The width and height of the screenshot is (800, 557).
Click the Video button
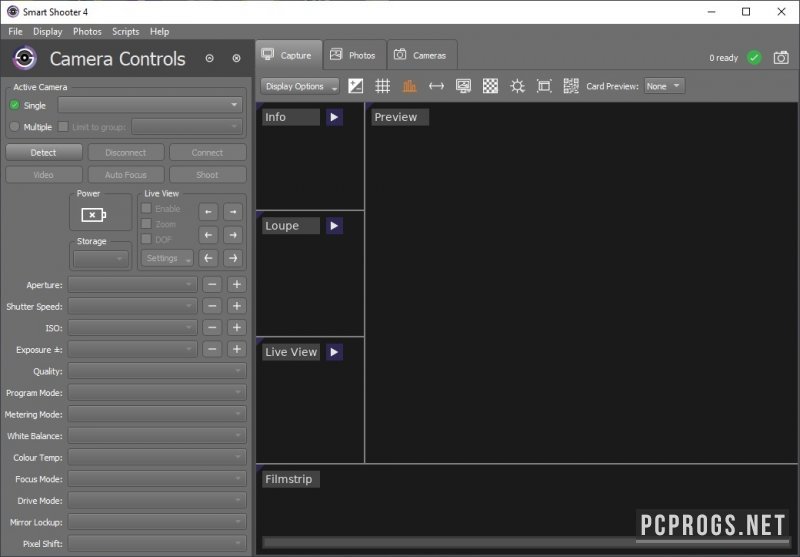pyautogui.click(x=43, y=174)
